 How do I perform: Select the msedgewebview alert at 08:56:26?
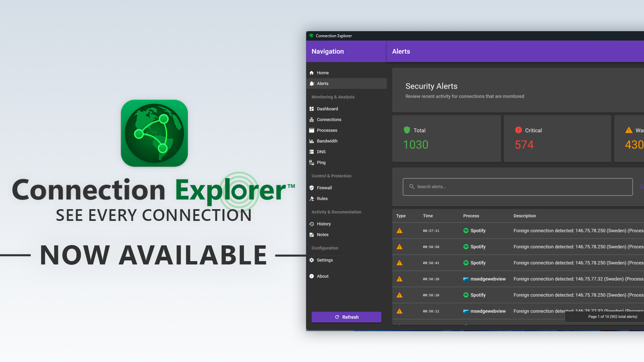click(x=518, y=279)
